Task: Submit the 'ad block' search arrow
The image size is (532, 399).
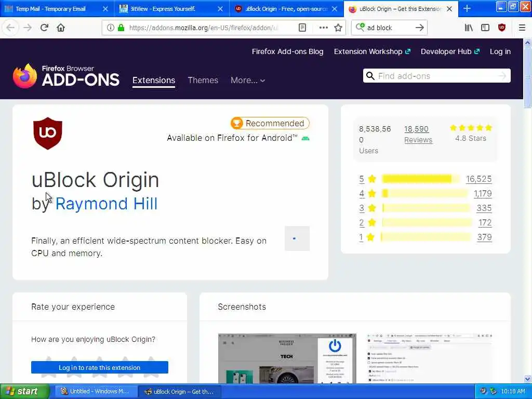Action: click(420, 28)
